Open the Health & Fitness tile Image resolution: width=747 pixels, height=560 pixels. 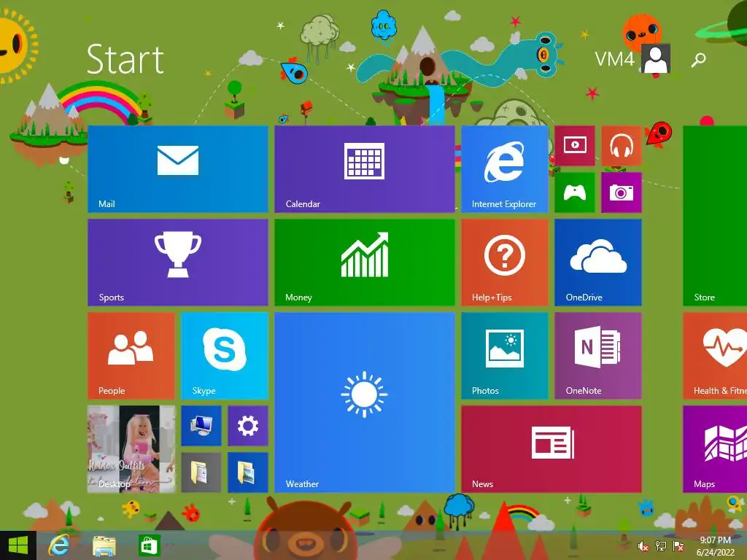point(715,356)
